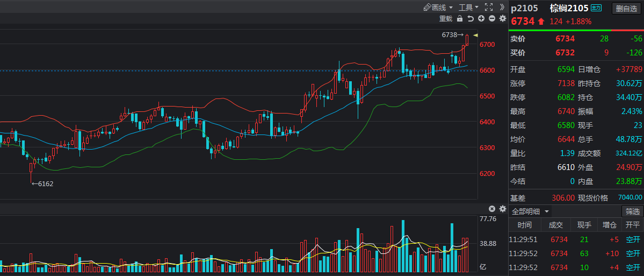Click the 筛选 filter button
The width and height of the screenshot is (644, 276).
(632, 211)
